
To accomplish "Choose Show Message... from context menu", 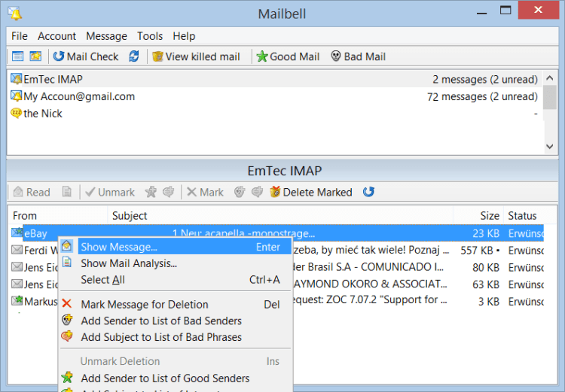I will [176, 247].
